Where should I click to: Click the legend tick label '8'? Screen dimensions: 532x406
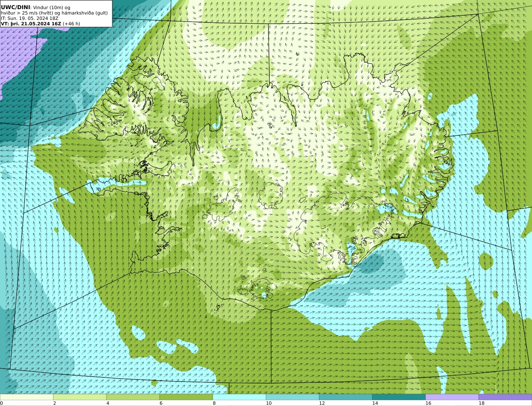tap(214, 403)
